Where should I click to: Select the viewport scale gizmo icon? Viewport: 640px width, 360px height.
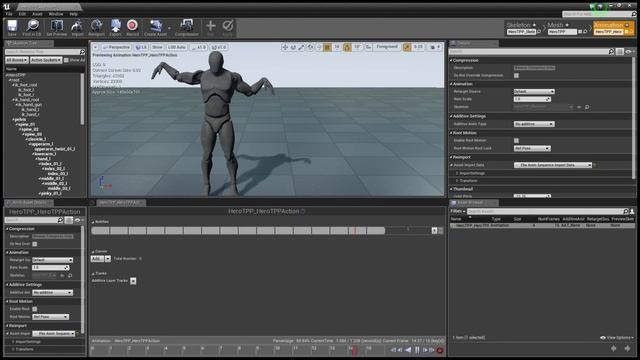point(302,47)
